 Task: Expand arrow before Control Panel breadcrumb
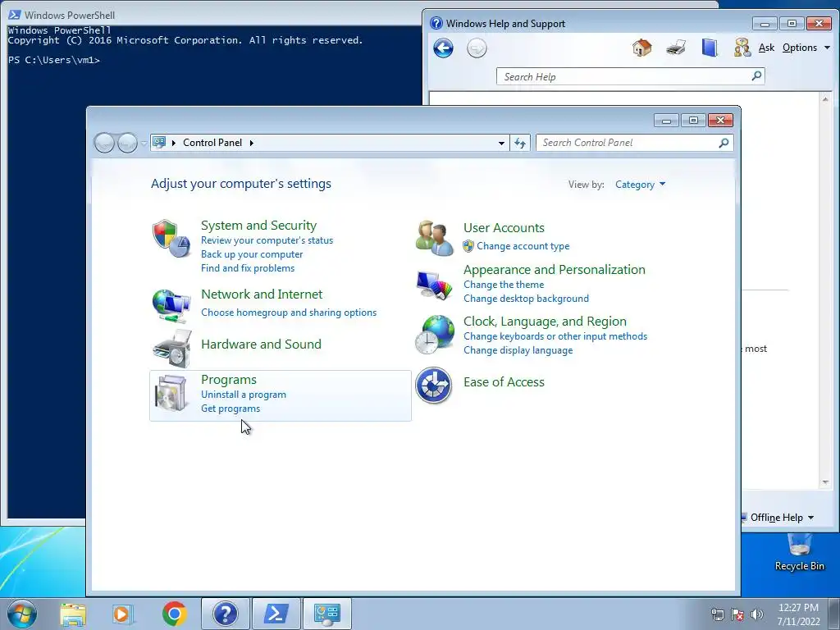tap(174, 143)
